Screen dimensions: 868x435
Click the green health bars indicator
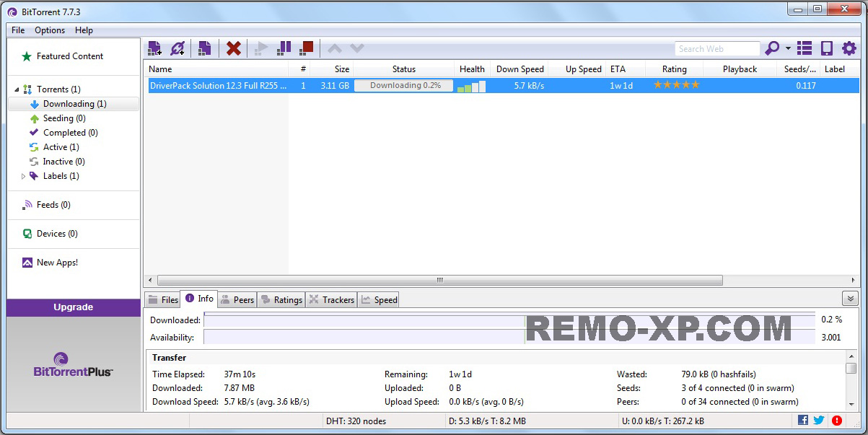471,87
